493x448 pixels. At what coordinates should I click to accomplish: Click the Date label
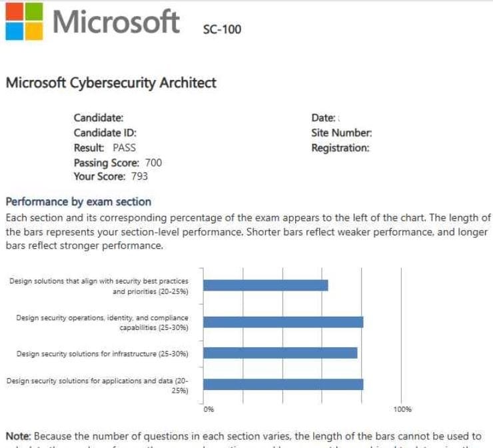tap(323, 118)
